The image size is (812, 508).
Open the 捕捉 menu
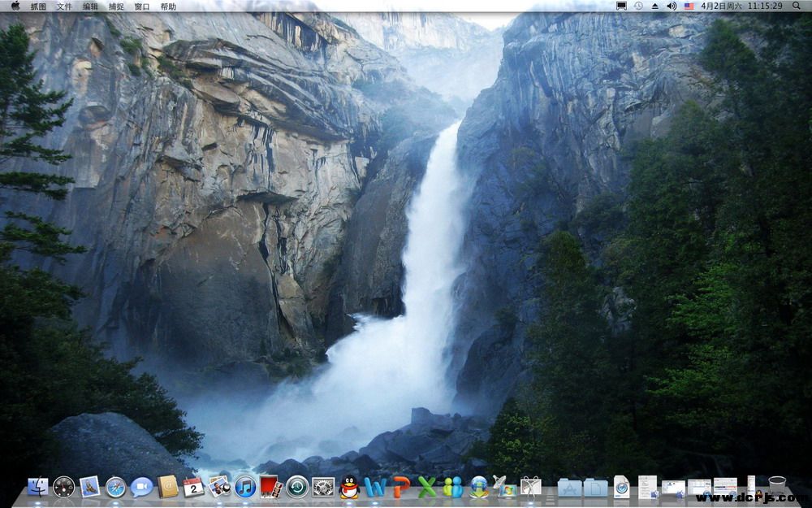click(116, 6)
